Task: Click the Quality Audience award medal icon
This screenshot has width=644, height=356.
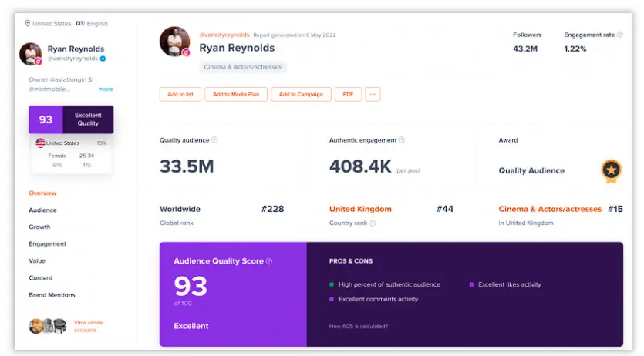Action: pos(611,170)
